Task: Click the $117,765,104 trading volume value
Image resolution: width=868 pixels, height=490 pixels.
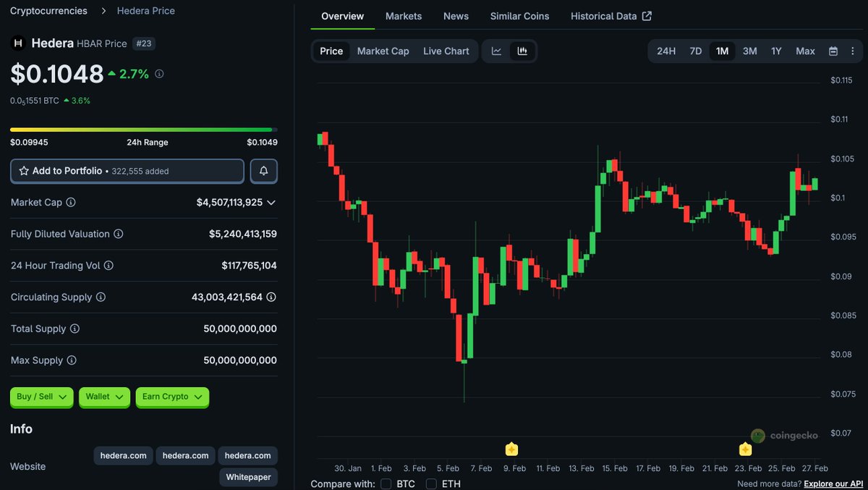Action: tap(249, 266)
